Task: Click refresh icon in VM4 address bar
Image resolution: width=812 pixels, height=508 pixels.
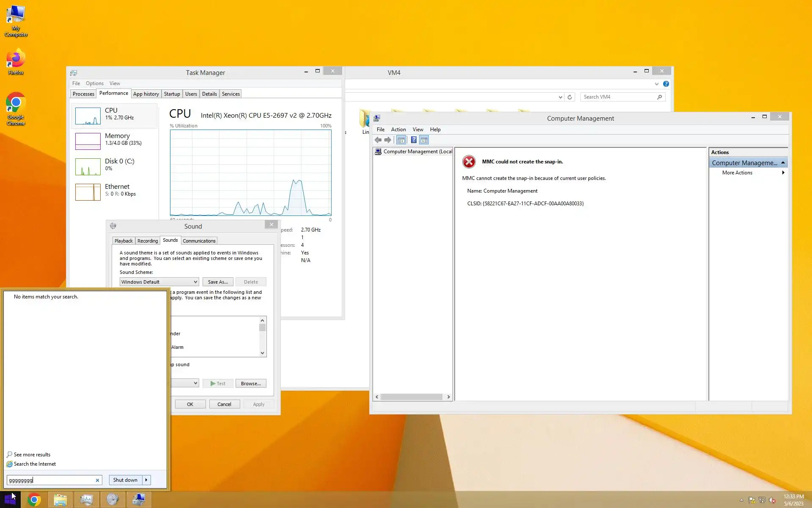Action: pyautogui.click(x=570, y=97)
